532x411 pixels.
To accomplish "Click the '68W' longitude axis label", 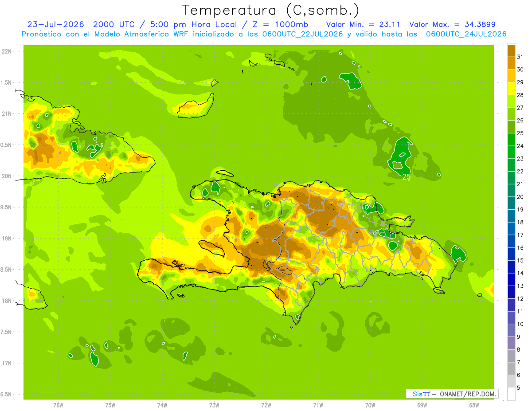I will 474,405.
